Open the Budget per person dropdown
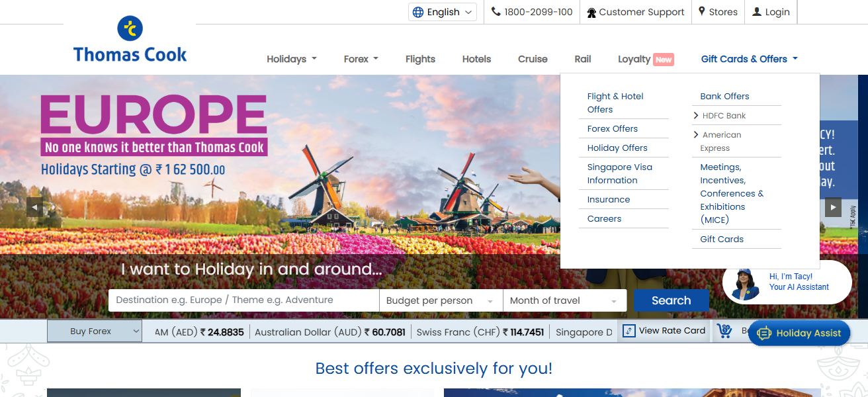Viewport: 868px width, 397px height. click(439, 300)
